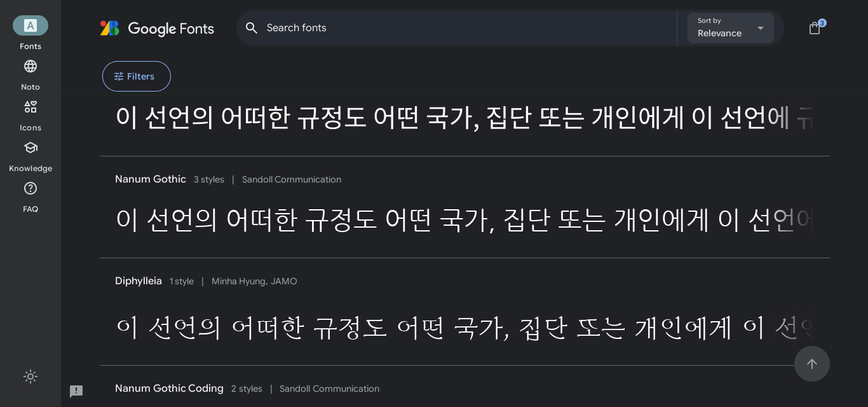Click the Diphylleia Korean preview text

(445, 328)
